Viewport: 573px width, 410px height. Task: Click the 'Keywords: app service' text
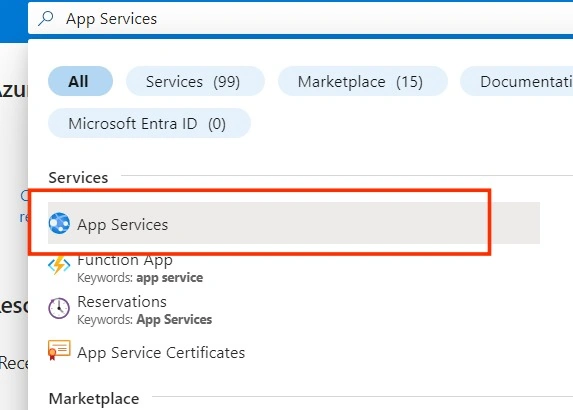click(x=140, y=278)
